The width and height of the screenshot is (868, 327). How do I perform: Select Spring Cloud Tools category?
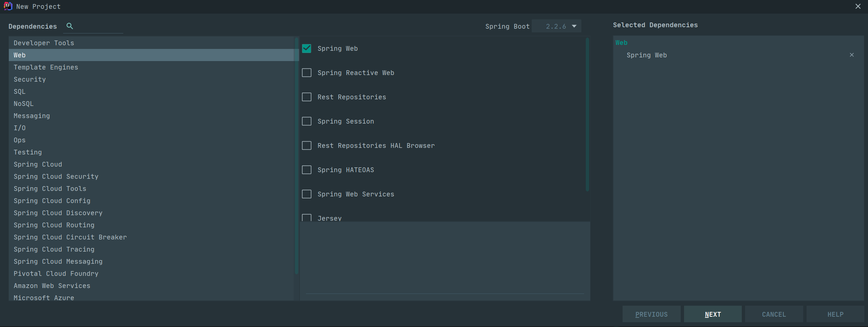pos(152,189)
